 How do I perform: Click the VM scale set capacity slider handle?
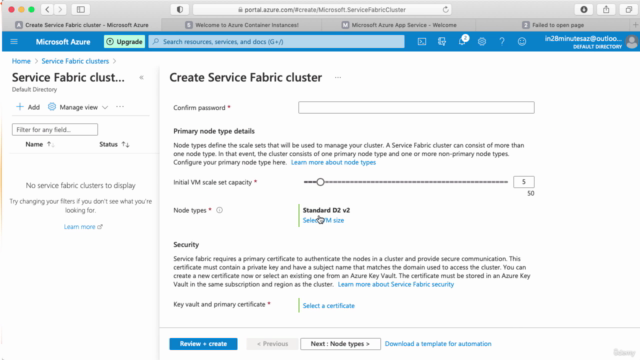click(320, 182)
